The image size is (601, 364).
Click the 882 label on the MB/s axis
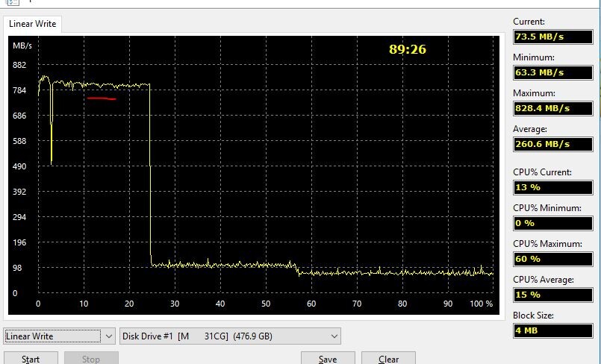click(19, 65)
